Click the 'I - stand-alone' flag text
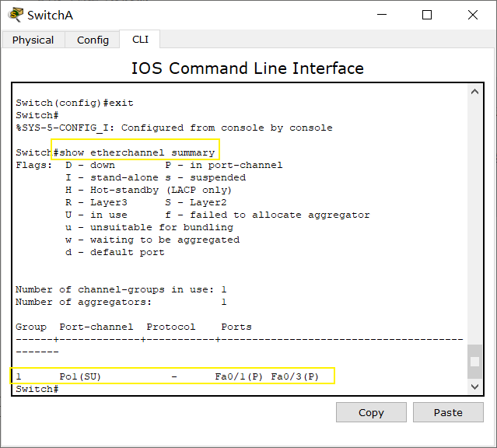 (112, 177)
